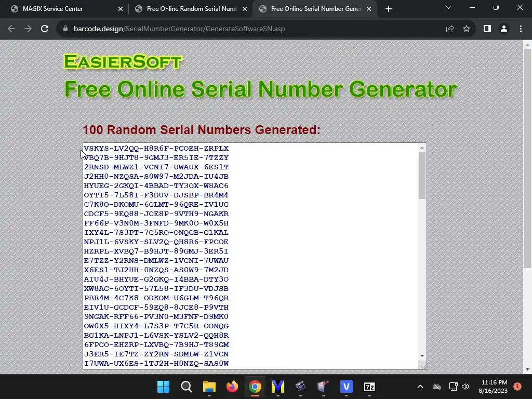Click the serial list scrollbar thumb

click(x=422, y=176)
